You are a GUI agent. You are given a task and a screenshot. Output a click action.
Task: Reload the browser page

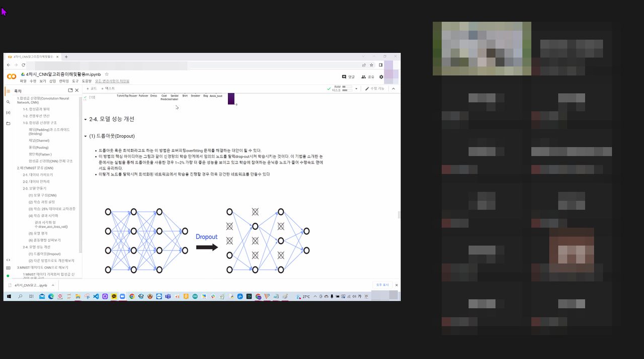23,65
